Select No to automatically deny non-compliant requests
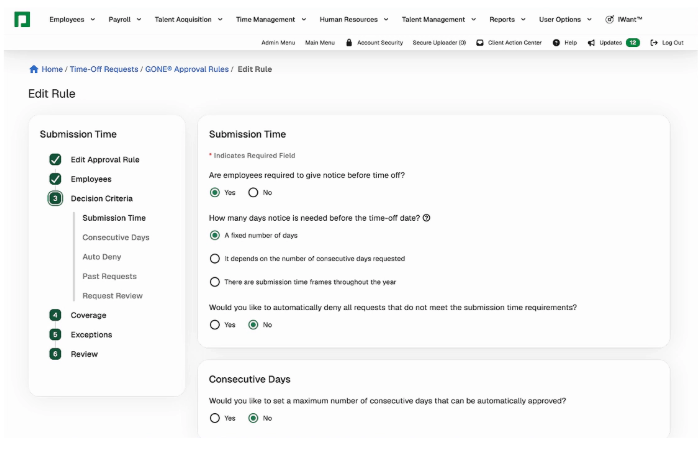Image resolution: width=700 pixels, height=462 pixels. 253,325
